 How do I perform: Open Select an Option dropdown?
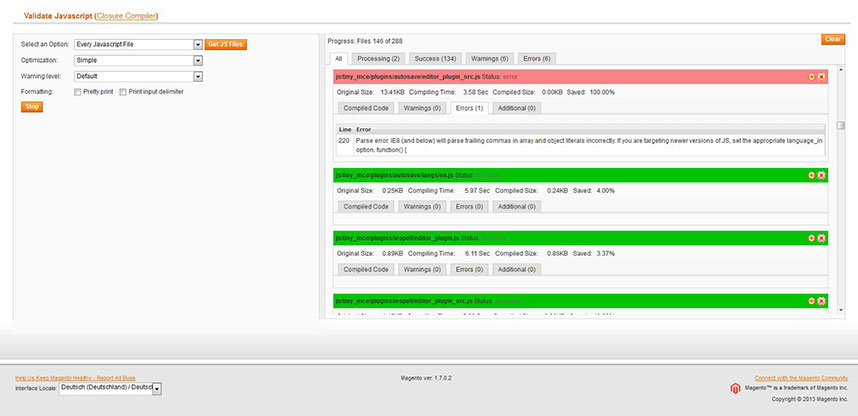[138, 44]
